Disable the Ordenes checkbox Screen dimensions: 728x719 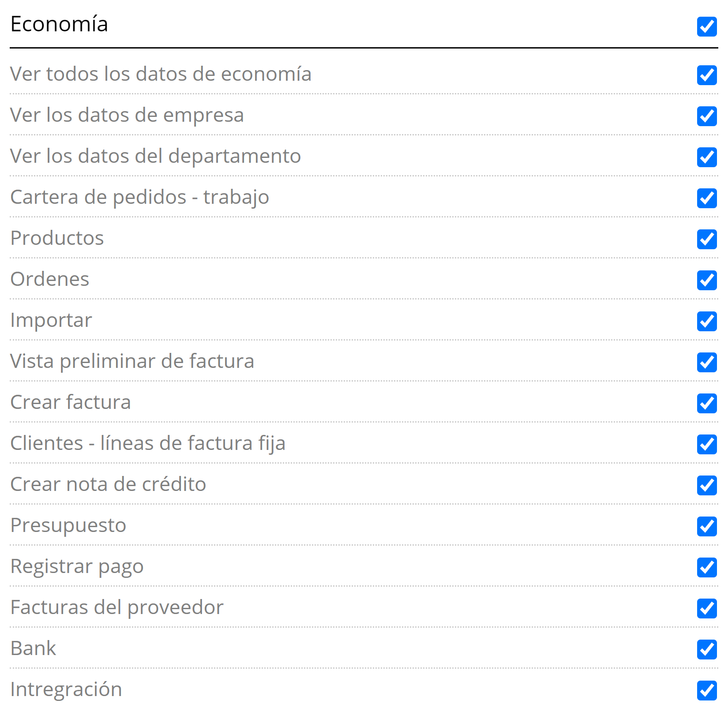[x=706, y=280]
